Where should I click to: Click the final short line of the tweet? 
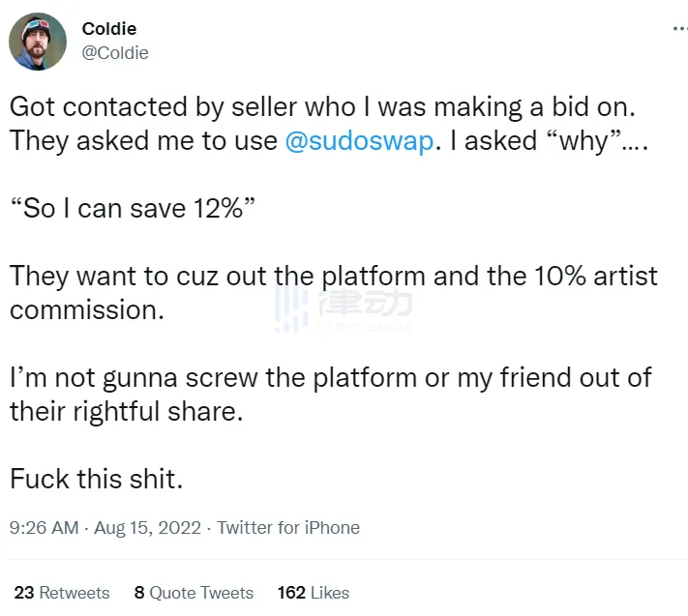[x=96, y=479]
